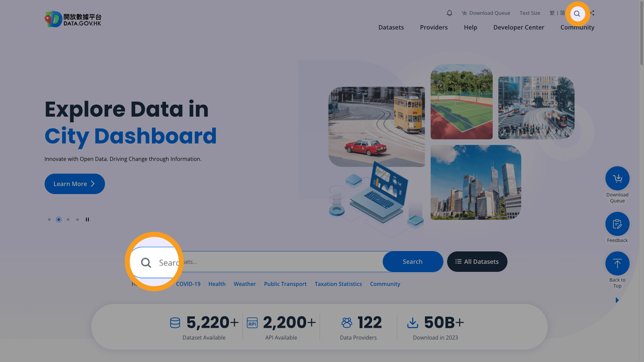This screenshot has height=362, width=644.
Task: Select Weather hot topic link
Action: coord(245,284)
